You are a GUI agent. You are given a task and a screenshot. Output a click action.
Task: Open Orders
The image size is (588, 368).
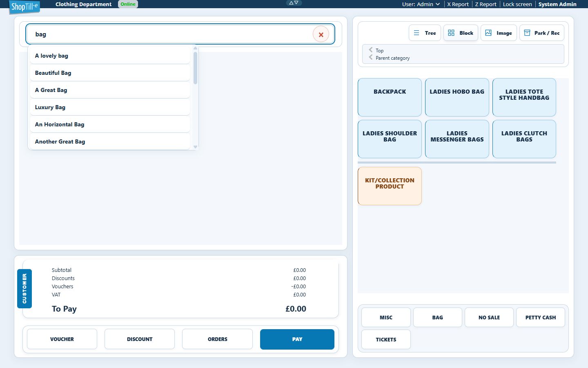point(218,339)
